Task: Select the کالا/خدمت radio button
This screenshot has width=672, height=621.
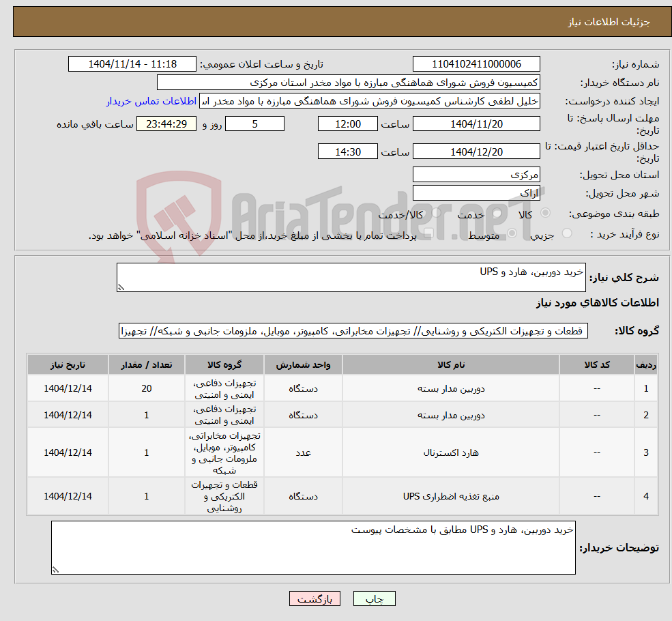Action: 436,212
